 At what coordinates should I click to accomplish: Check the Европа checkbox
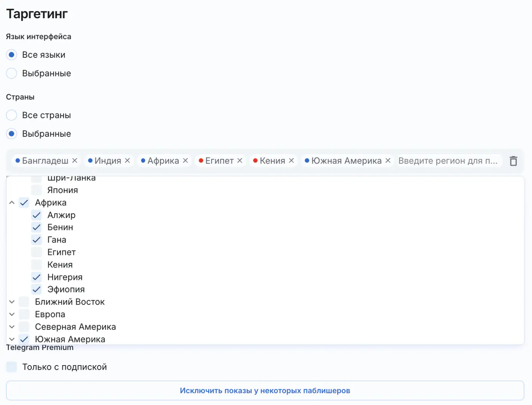[24, 314]
